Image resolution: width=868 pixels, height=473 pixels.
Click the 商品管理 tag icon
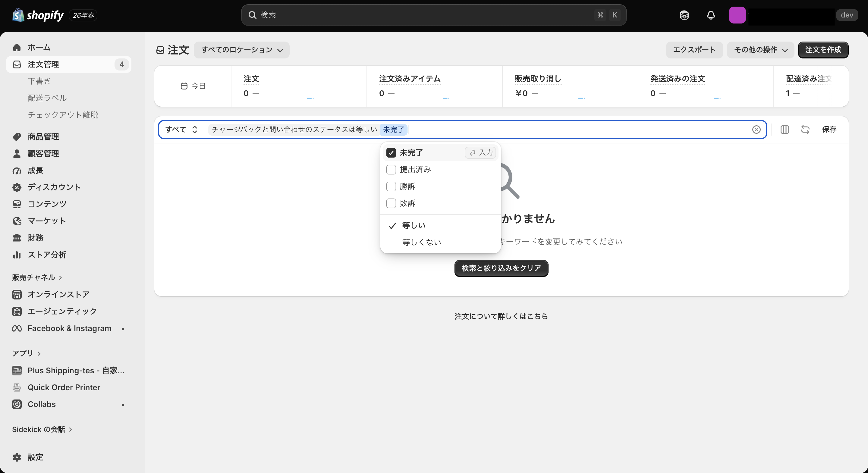pos(17,136)
